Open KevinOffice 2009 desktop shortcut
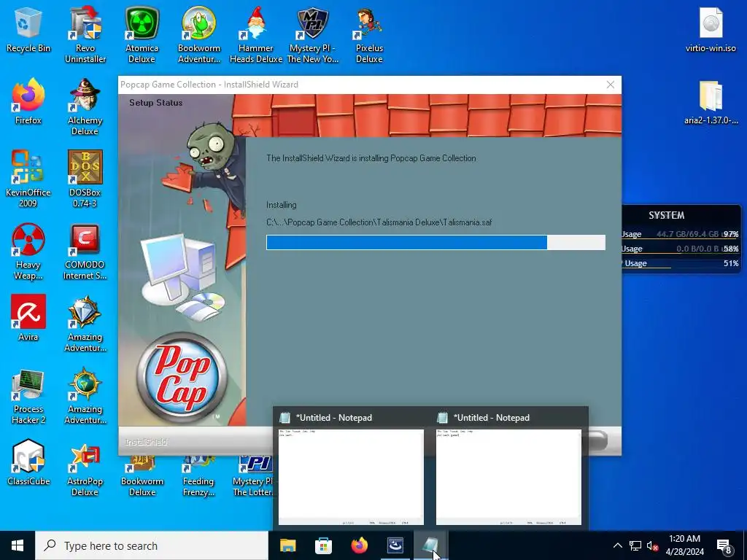 coord(28,179)
